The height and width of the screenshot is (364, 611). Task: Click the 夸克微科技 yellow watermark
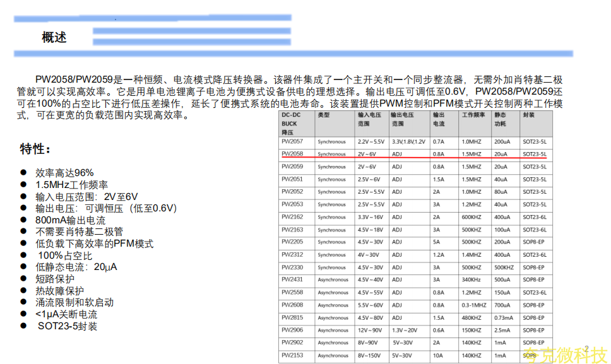point(564,355)
